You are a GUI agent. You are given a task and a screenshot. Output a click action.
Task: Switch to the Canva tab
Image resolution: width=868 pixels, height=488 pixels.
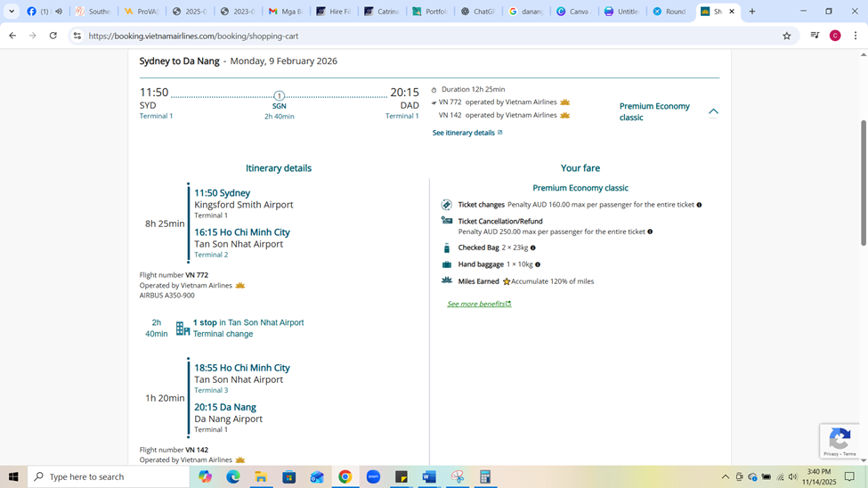coord(573,11)
